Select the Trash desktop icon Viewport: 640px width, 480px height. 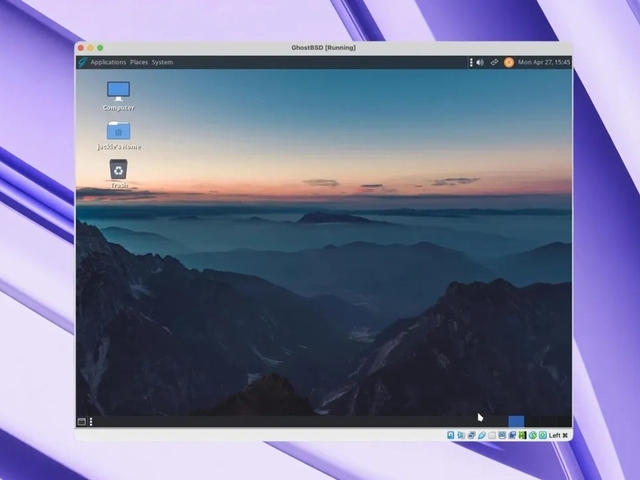tap(118, 169)
